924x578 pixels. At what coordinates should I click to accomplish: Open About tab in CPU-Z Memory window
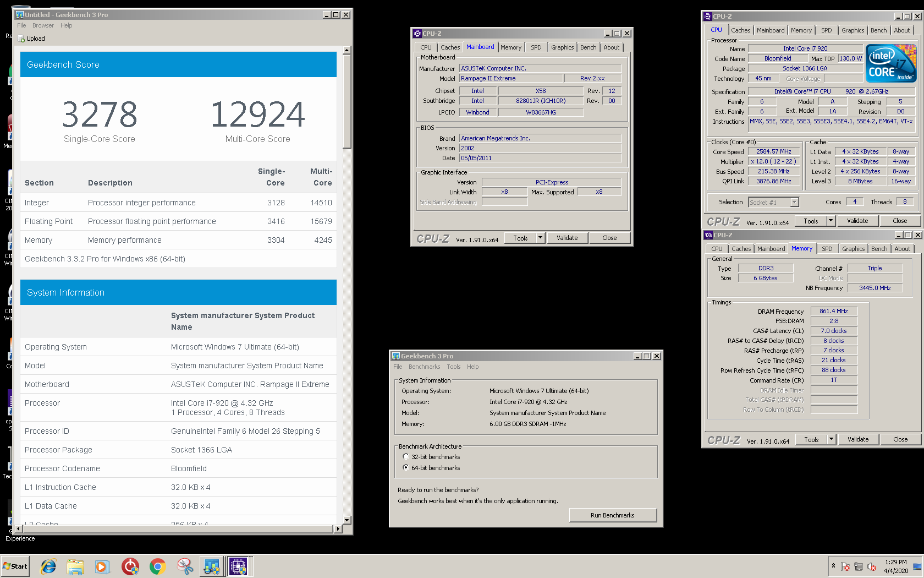[x=902, y=249]
